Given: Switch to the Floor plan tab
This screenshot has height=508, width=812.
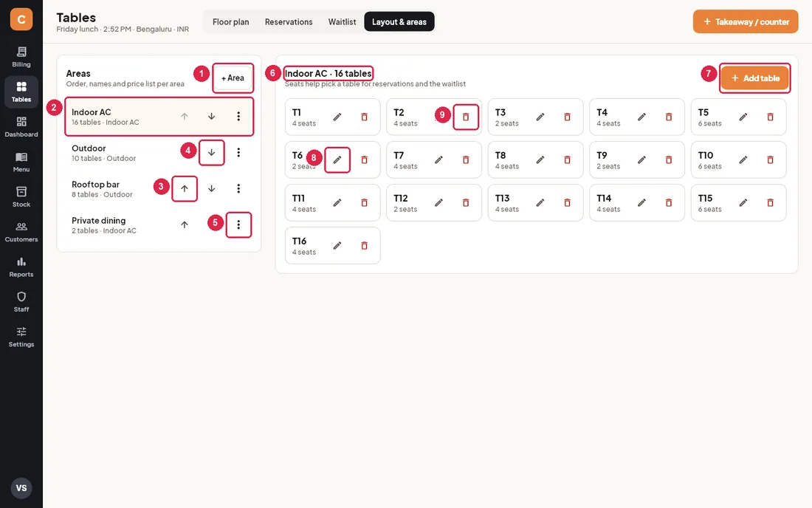Looking at the screenshot, I should click(x=230, y=21).
